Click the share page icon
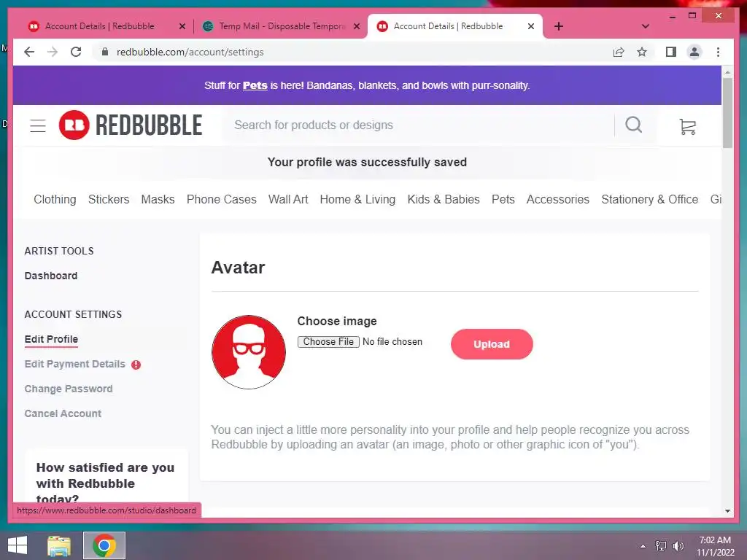This screenshot has height=560, width=747. pos(619,52)
